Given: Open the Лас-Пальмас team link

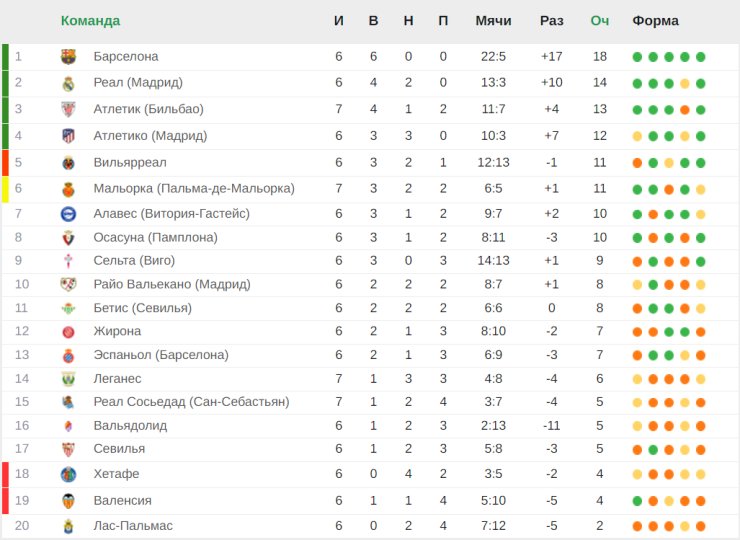Looking at the screenshot, I should [133, 525].
